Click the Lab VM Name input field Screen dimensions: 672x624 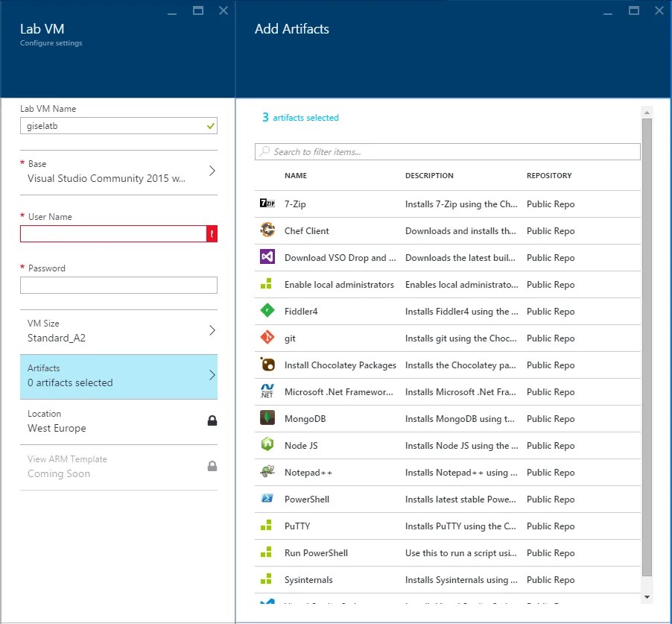click(118, 126)
